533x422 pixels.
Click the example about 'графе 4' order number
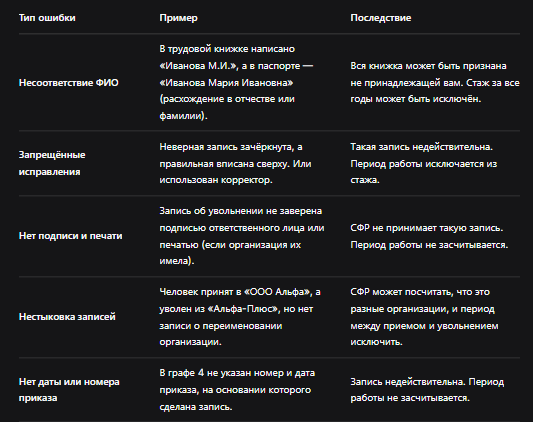coord(237,390)
